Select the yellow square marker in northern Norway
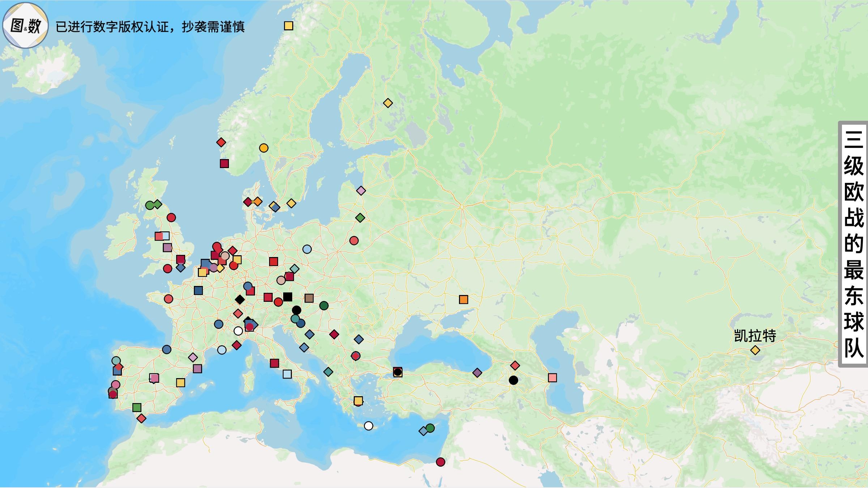Viewport: 868px width, 488px height. [288, 26]
